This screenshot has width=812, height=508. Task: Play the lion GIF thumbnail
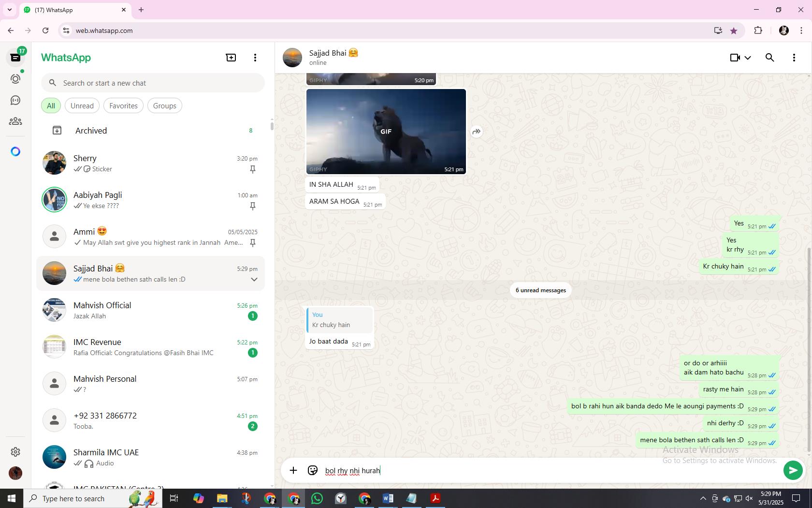tap(386, 132)
